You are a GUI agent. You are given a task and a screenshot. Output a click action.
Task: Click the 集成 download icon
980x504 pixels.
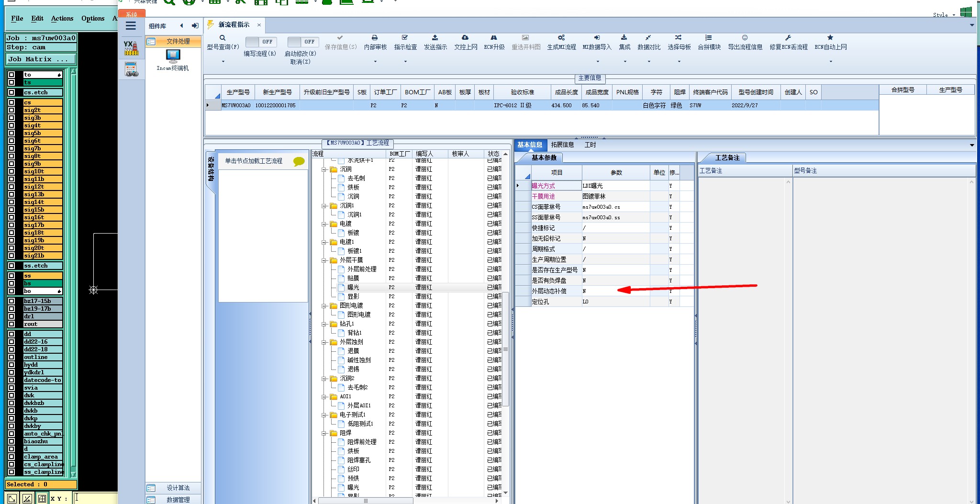624,38
